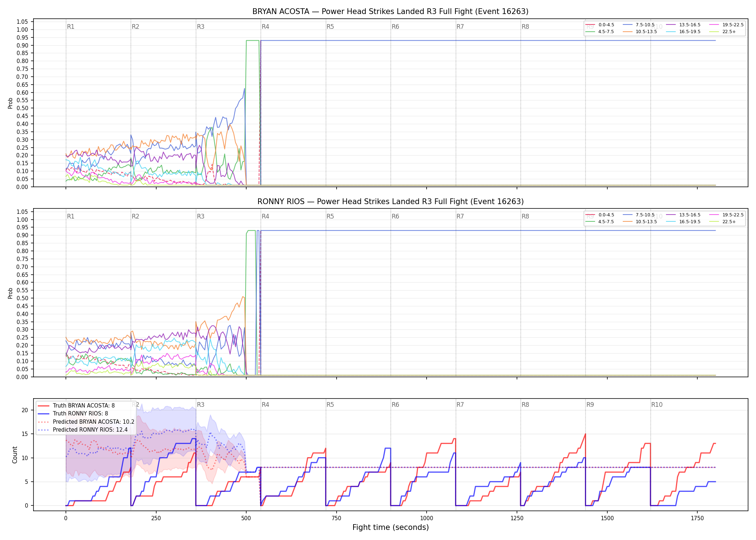Select the 7.5-10.5 legend entry in Bryan Acosta chart
756x540 pixels.
(639, 25)
